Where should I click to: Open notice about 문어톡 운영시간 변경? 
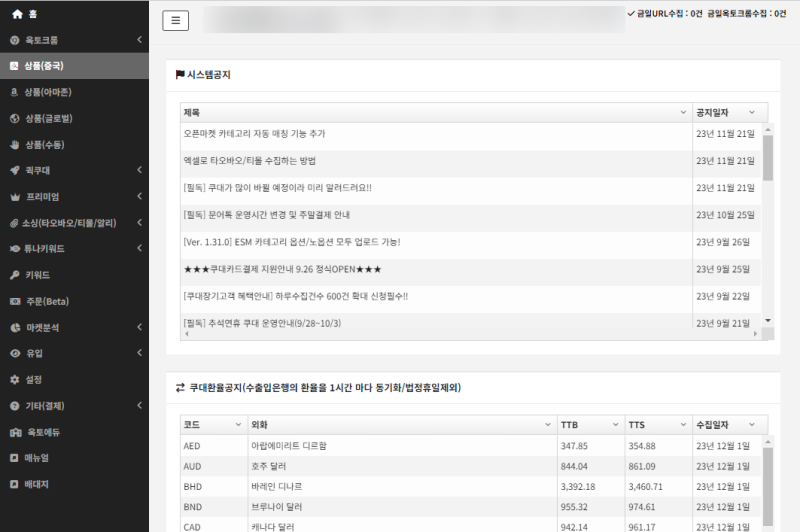click(x=267, y=215)
